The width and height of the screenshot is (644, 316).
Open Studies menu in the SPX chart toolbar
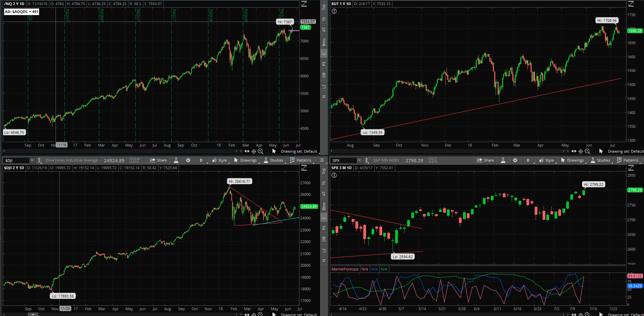[600, 160]
